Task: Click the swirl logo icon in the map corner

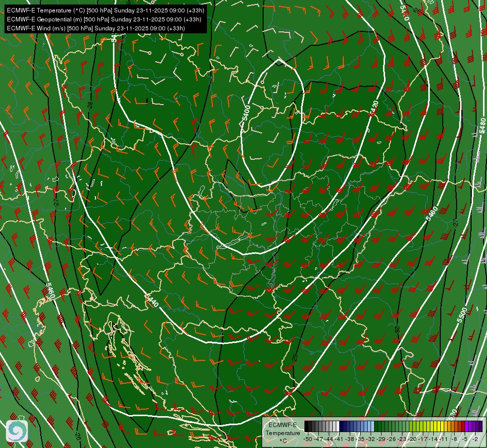Action: click(x=17, y=431)
